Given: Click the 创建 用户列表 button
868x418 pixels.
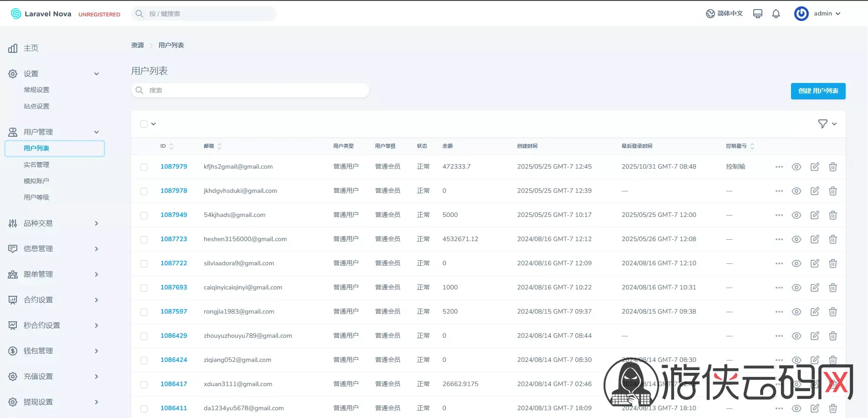Looking at the screenshot, I should click(x=818, y=91).
